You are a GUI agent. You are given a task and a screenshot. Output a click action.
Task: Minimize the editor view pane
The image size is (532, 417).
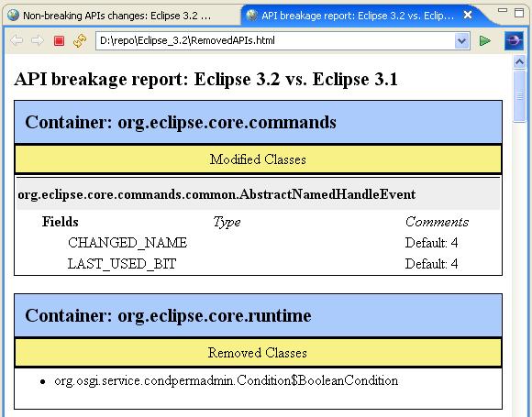pos(503,10)
